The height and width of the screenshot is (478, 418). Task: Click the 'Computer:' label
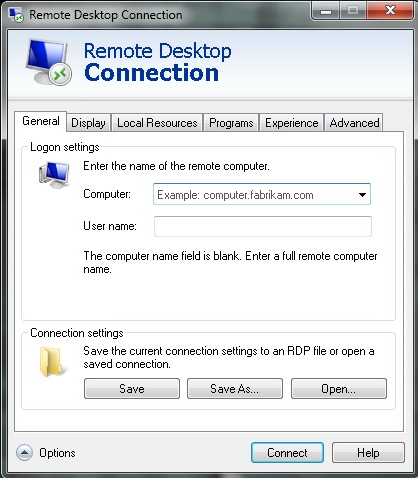[107, 194]
